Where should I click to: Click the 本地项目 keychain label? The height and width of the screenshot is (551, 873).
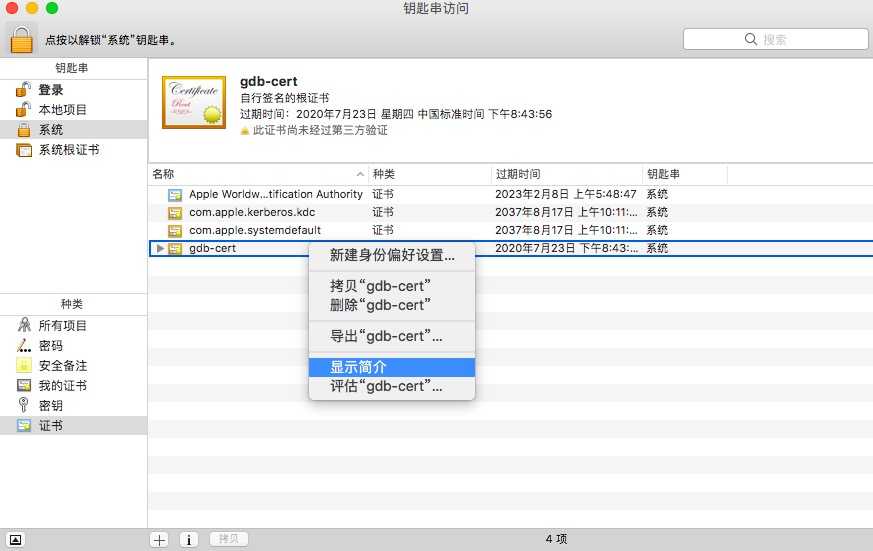click(x=62, y=110)
